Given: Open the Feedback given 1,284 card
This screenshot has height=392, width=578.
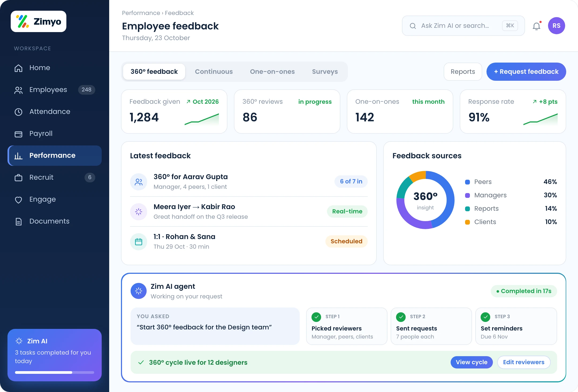Looking at the screenshot, I should (174, 112).
